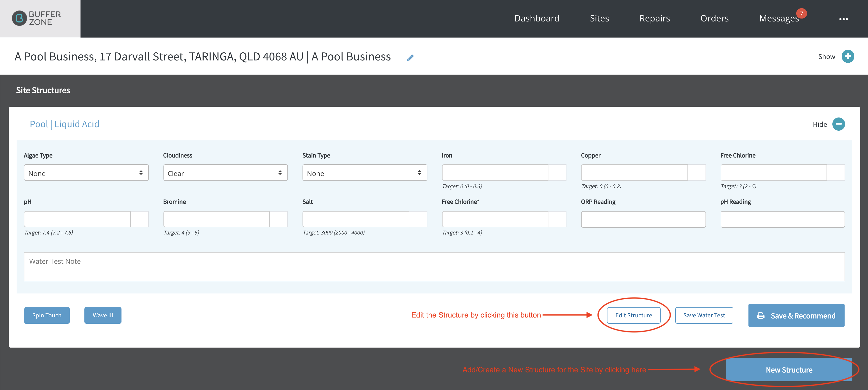868x390 pixels.
Task: Click the Salt input field
Action: pyautogui.click(x=356, y=219)
